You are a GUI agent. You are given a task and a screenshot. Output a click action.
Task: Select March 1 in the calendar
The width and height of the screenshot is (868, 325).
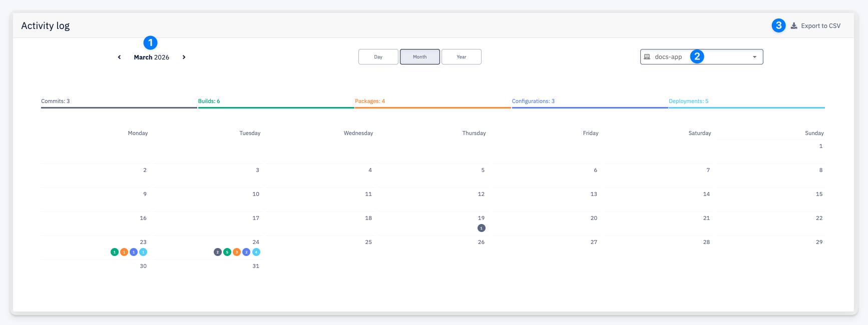point(821,146)
